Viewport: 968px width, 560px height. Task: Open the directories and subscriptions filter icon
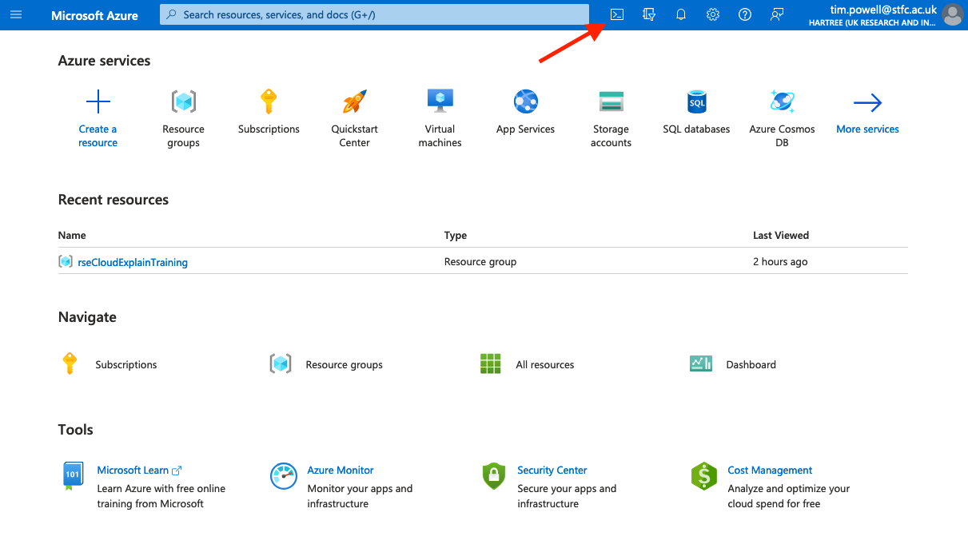pyautogui.click(x=648, y=14)
